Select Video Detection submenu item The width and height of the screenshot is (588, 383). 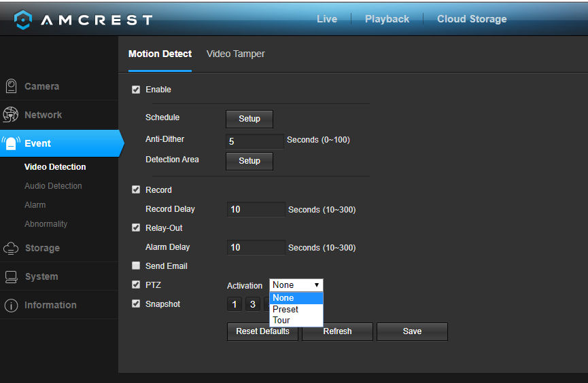point(55,167)
